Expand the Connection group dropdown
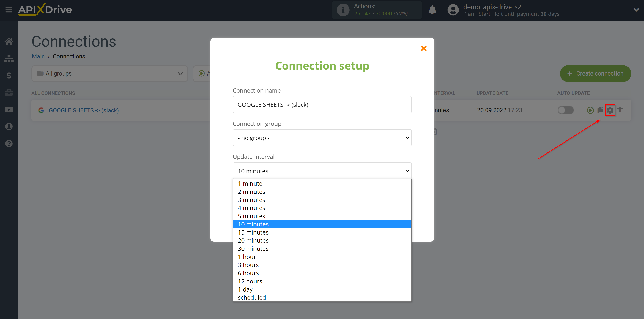Screen dimensions: 644x319 coord(322,138)
